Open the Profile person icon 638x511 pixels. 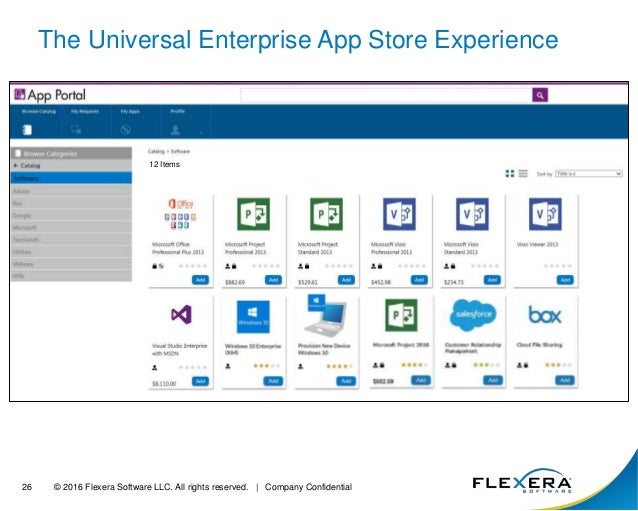click(x=175, y=130)
